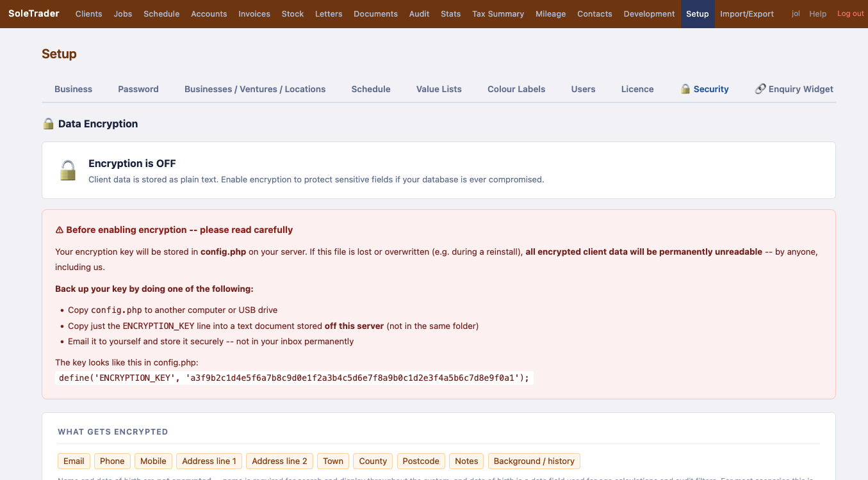The height and width of the screenshot is (480, 868).
Task: Click the Data Encryption heading lock icon
Action: pyautogui.click(x=48, y=124)
